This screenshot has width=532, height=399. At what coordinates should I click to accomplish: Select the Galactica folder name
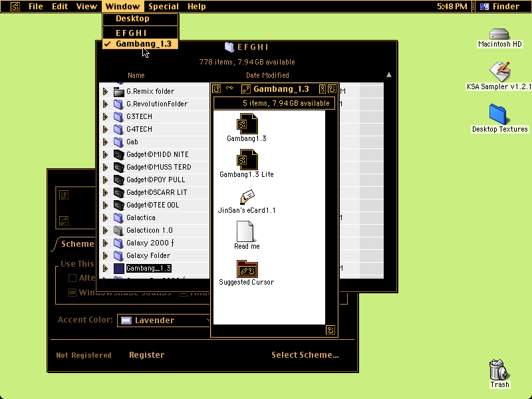coord(141,218)
